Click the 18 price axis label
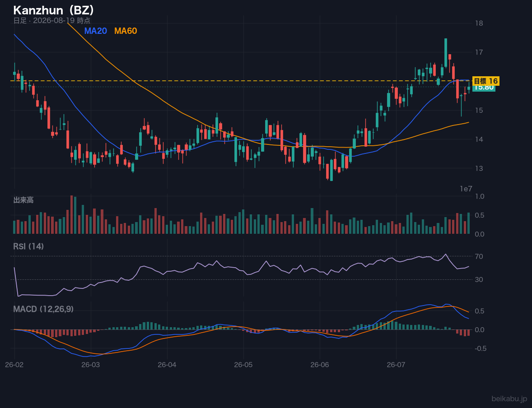 479,23
